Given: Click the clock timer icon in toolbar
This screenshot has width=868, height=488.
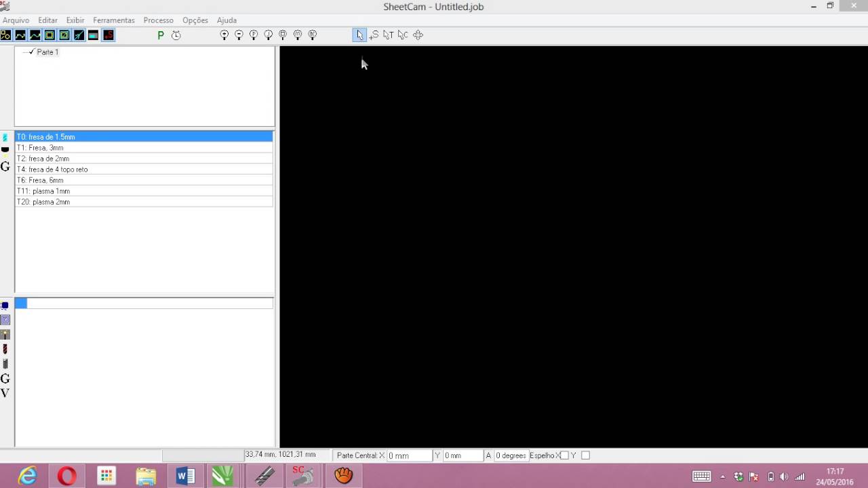Looking at the screenshot, I should point(176,35).
